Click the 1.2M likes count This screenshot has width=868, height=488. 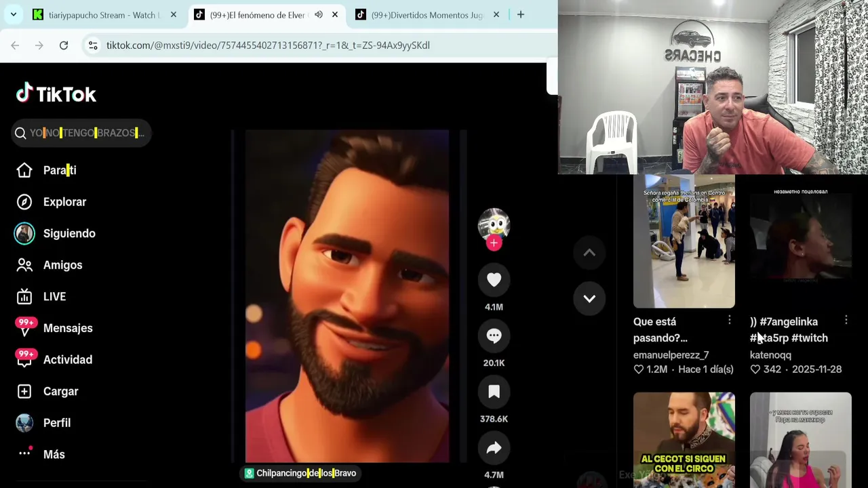point(650,369)
